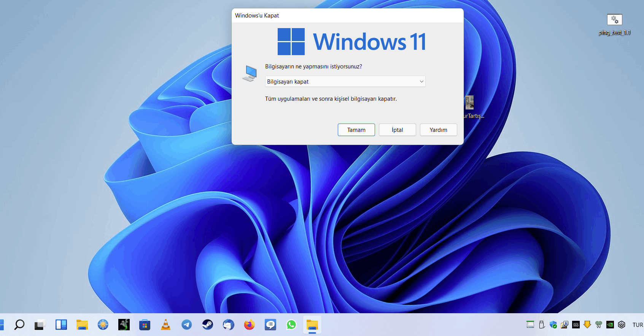Open the SSD utility tray icon
This screenshot has height=336, width=644.
[x=576, y=325]
